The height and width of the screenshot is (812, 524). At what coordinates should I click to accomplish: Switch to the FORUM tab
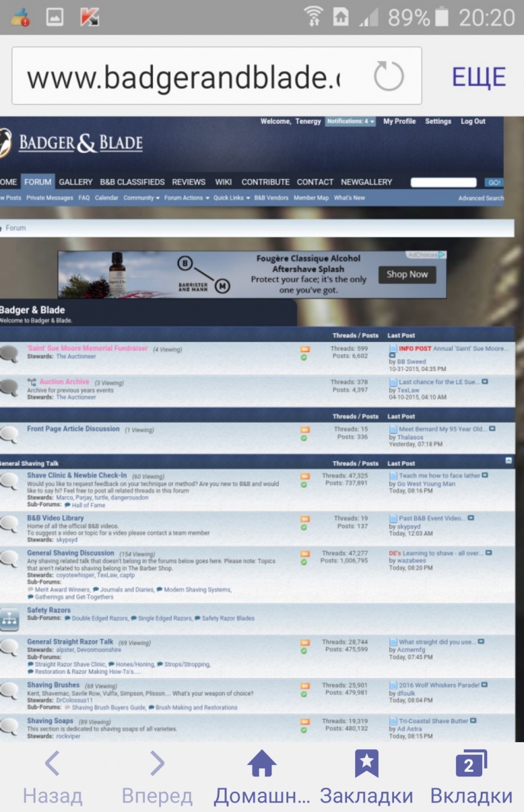[x=37, y=182]
